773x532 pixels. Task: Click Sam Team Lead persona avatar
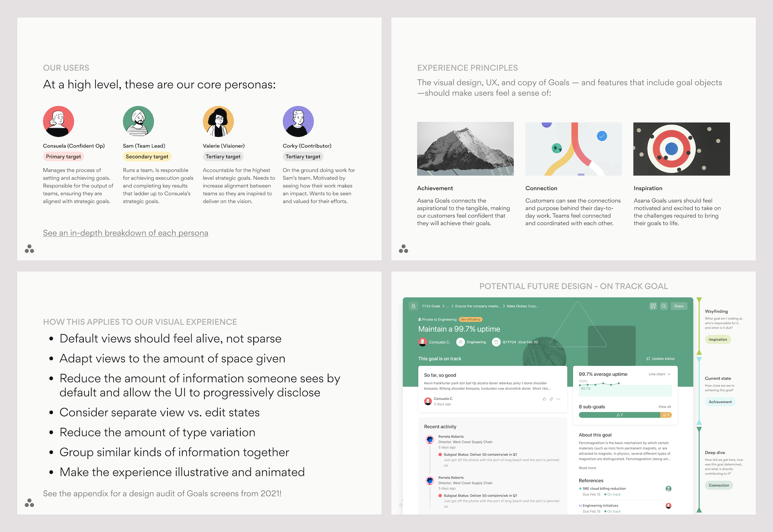[138, 122]
